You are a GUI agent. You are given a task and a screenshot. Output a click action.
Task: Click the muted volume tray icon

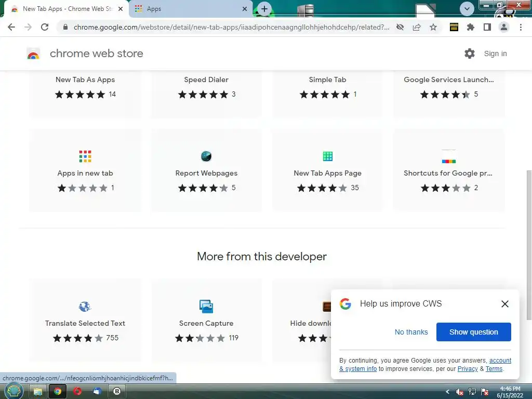coord(460,392)
